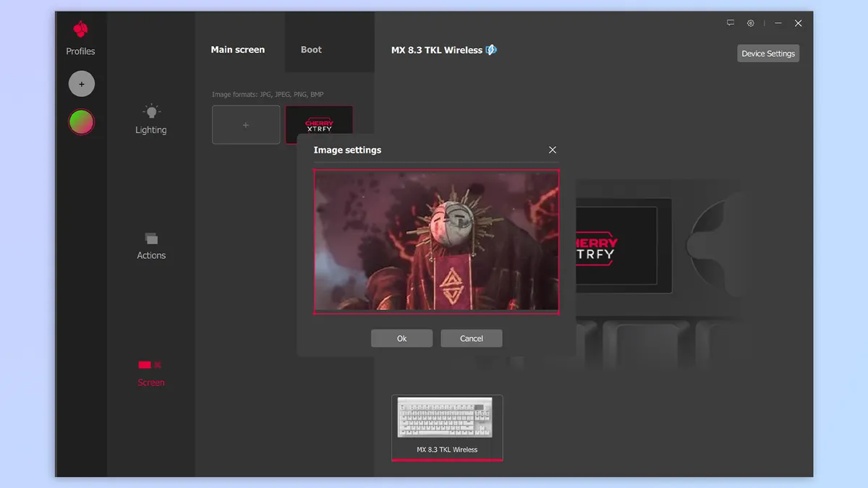
Task: Open Device Settings
Action: point(767,53)
